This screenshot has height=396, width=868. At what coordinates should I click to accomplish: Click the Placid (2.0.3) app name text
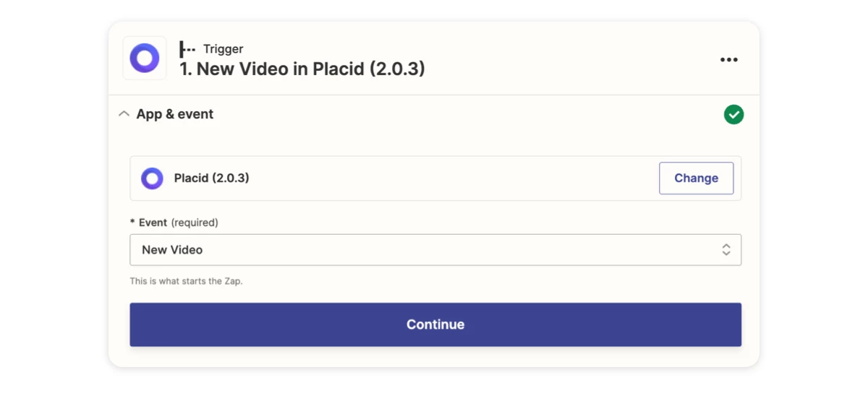pyautogui.click(x=212, y=178)
